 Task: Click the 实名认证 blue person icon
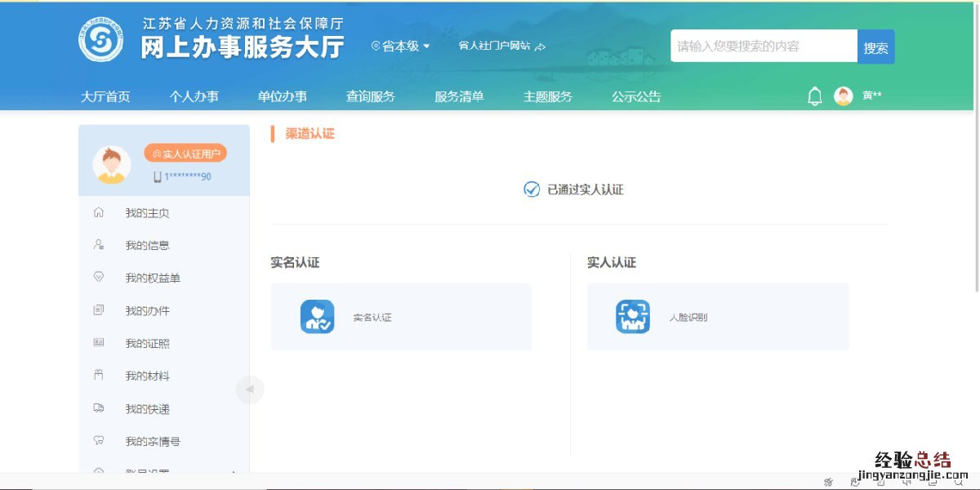[317, 317]
